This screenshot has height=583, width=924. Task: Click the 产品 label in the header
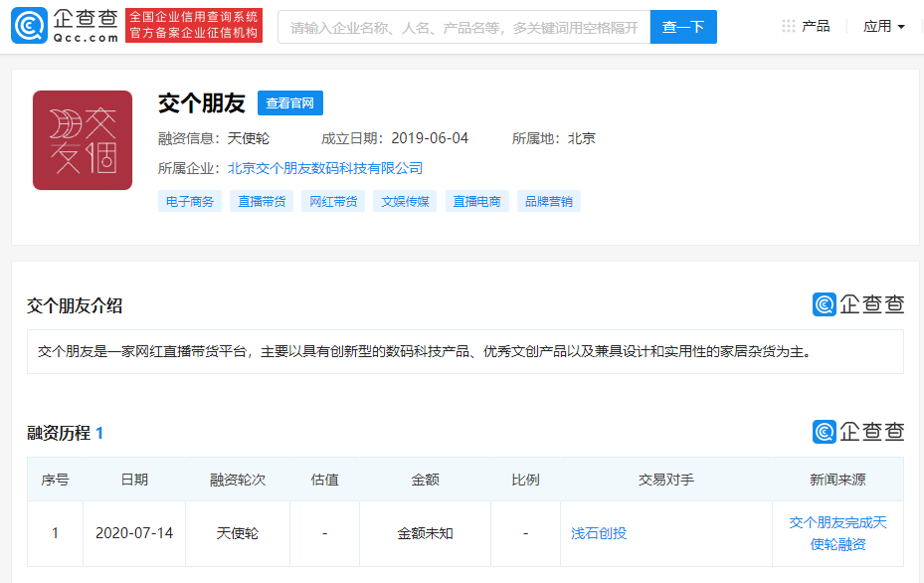pos(816,26)
